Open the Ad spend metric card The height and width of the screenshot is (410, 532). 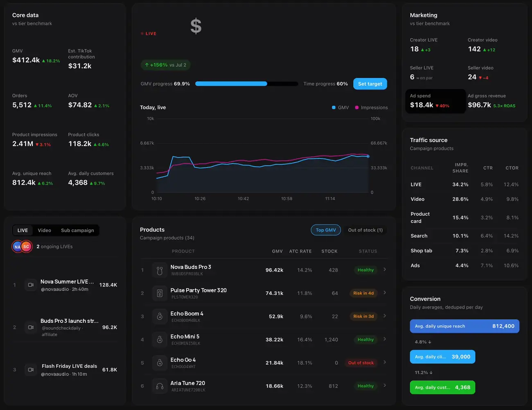point(435,101)
